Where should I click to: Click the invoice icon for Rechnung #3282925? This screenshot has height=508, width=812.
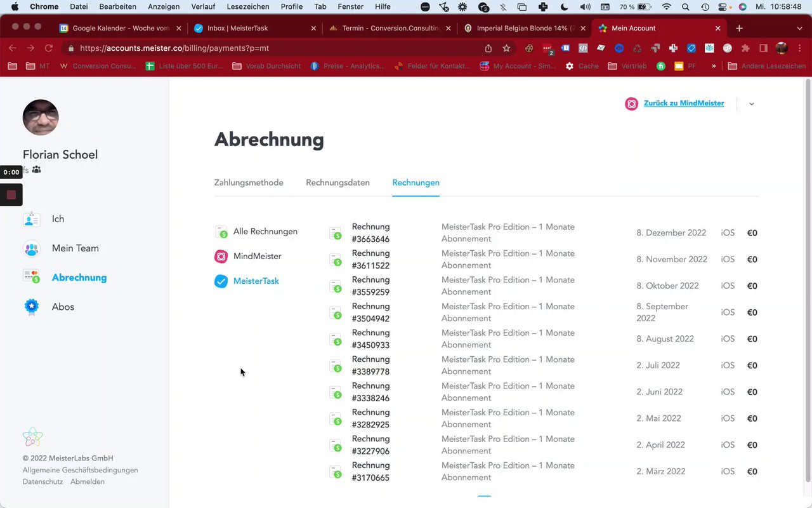(x=336, y=419)
